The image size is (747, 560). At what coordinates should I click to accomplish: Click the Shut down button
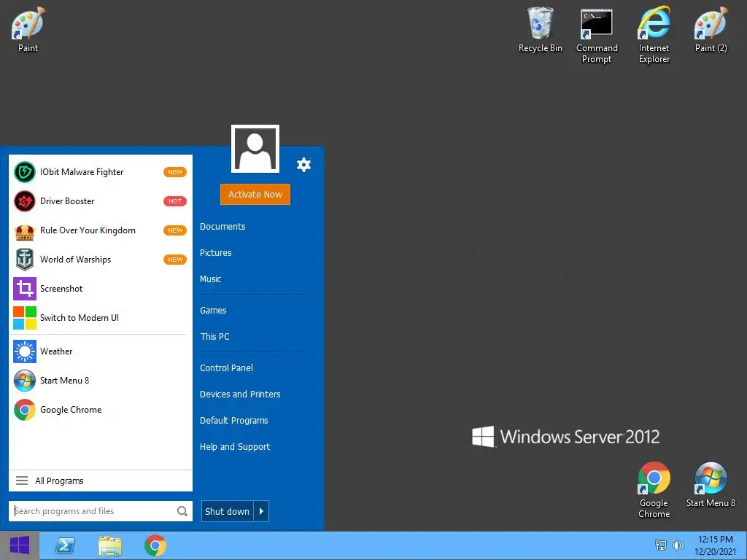(228, 511)
